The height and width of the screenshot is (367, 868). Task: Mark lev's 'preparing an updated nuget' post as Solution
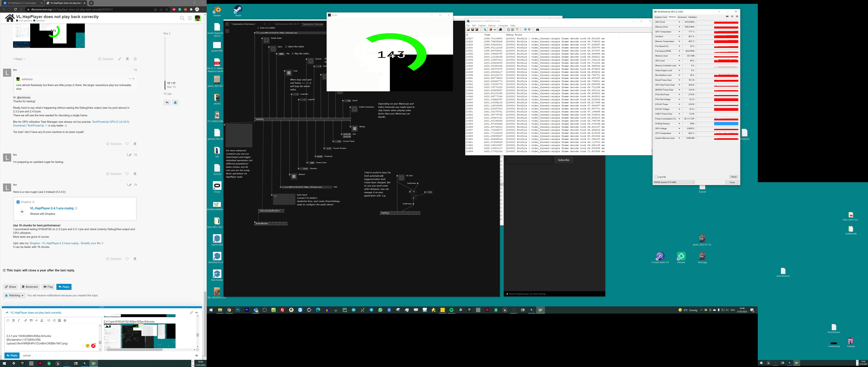pos(114,174)
